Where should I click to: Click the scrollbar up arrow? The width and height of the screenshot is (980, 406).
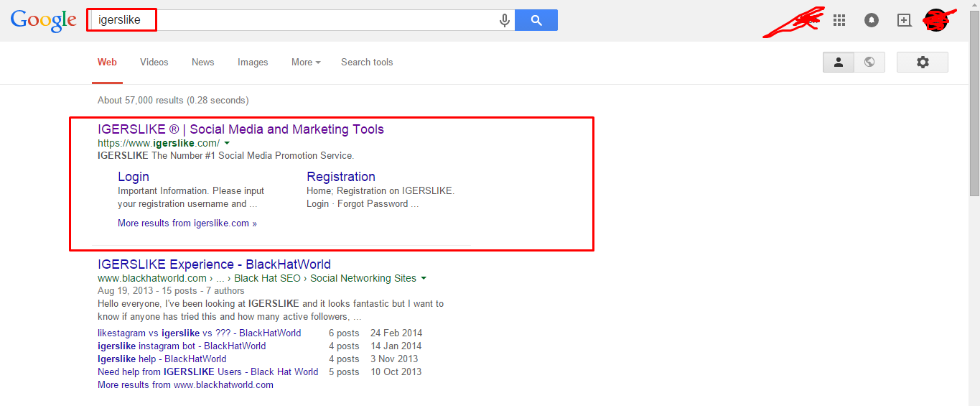pyautogui.click(x=974, y=5)
